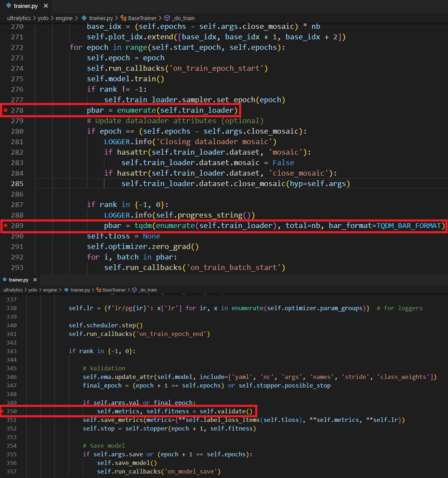448x478 pixels.
Task: Open '_do_train' method breadcrumb in the upper editor
Action: point(184,18)
